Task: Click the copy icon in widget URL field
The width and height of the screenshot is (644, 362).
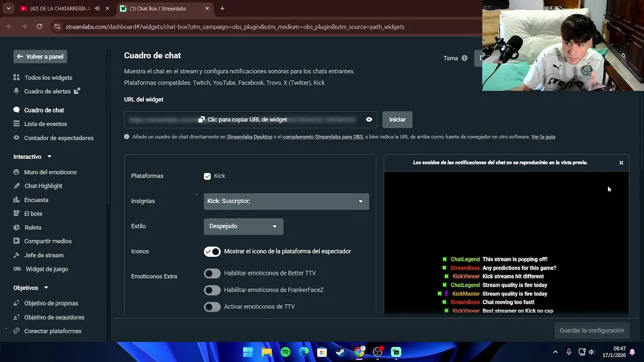Action: click(x=202, y=120)
